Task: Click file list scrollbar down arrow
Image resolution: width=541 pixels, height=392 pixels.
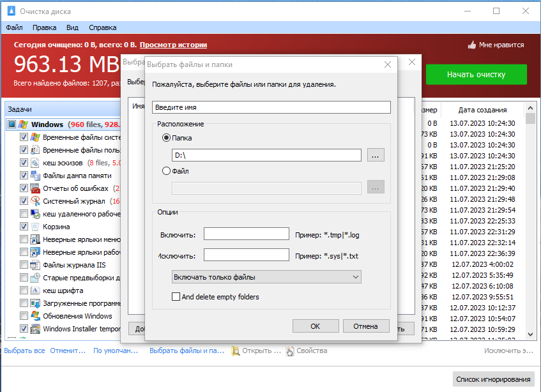Action: pos(530,334)
